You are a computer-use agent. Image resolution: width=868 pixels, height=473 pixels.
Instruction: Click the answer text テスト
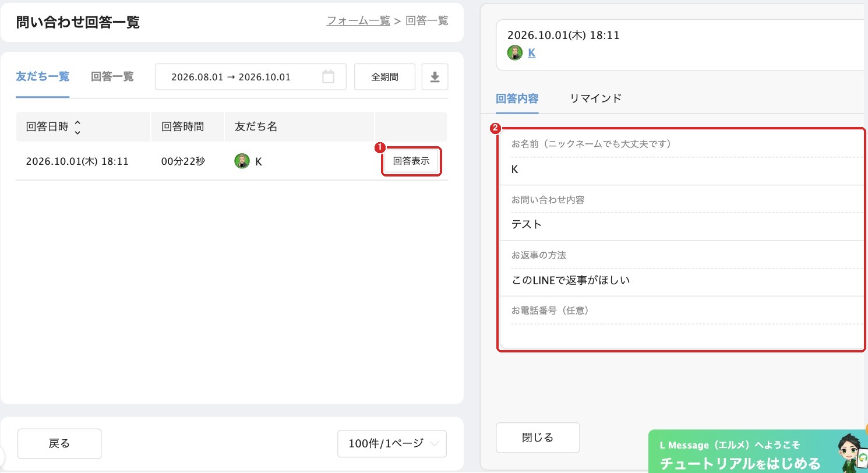click(x=527, y=225)
